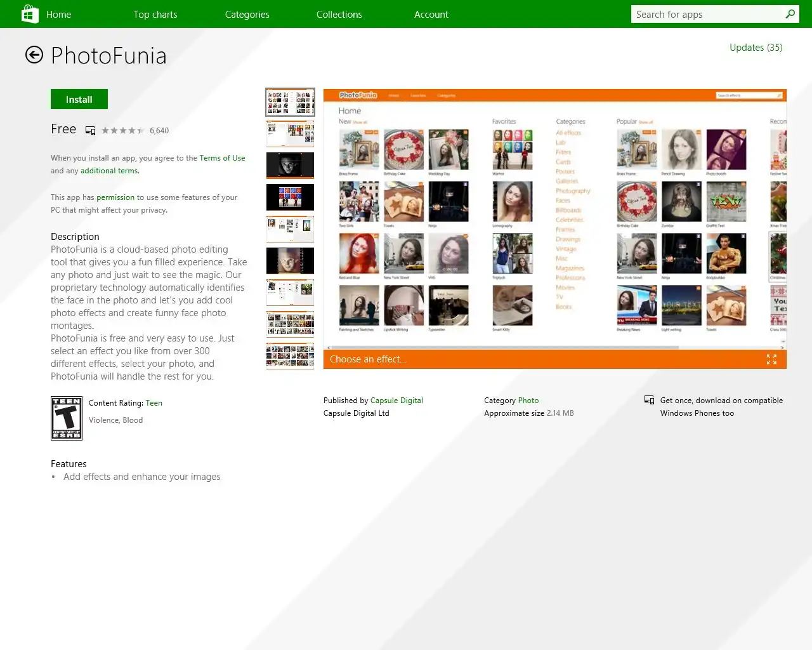Open the Terms of Use link
812x650 pixels.
tap(222, 158)
